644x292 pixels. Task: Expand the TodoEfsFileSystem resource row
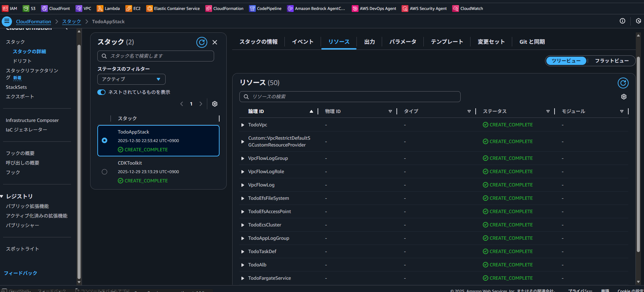(x=243, y=198)
